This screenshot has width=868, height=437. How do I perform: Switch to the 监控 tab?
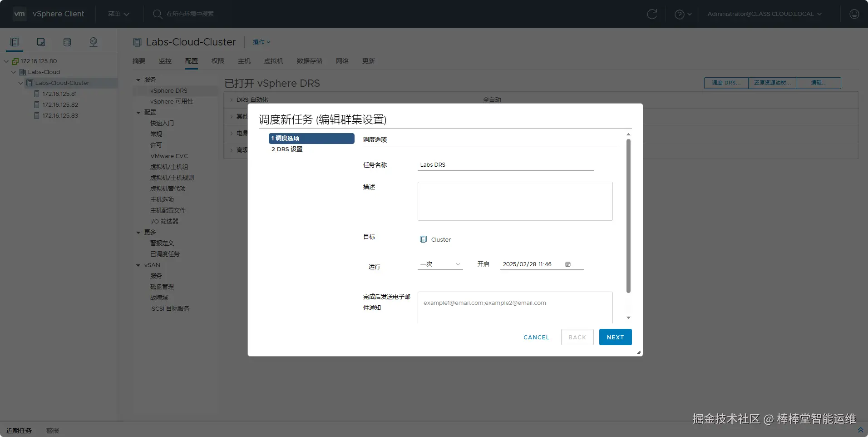coord(165,61)
